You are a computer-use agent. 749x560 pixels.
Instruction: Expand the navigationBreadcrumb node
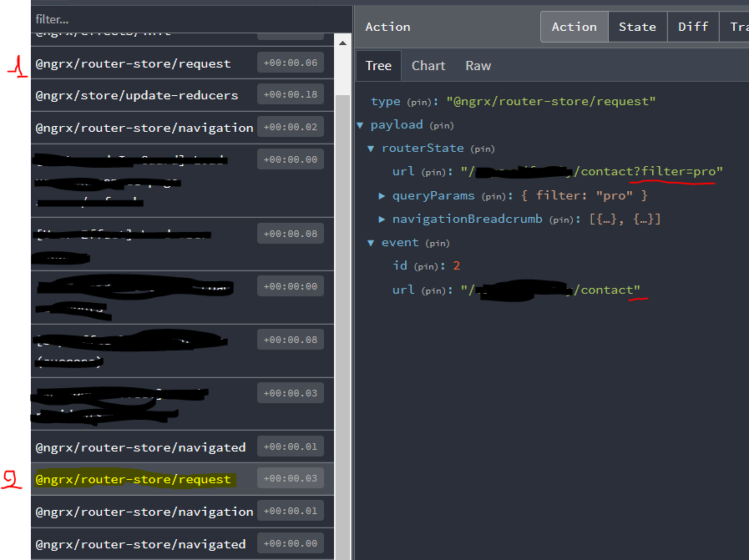[x=382, y=219]
